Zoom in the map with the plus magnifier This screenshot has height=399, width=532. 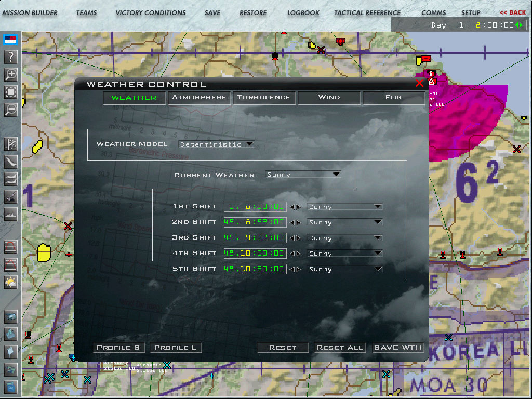[10, 74]
